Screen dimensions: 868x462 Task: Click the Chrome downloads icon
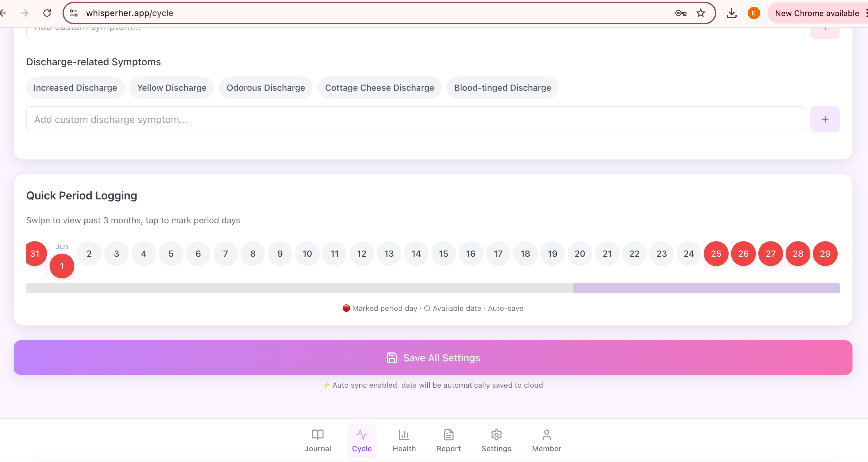[731, 13]
